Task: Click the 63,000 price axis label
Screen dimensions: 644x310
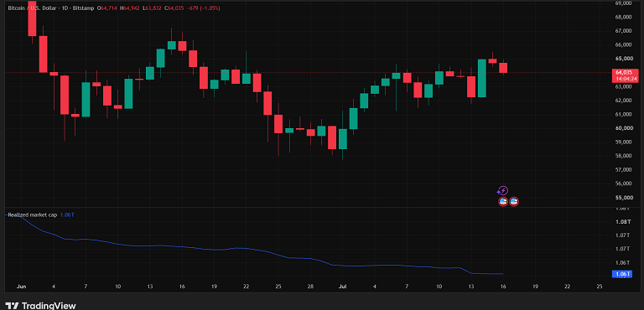Action: point(623,86)
